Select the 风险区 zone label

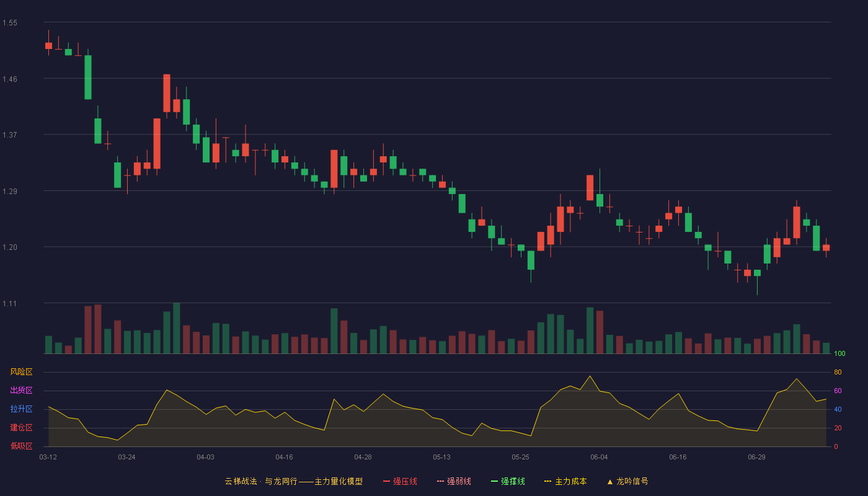(x=21, y=372)
